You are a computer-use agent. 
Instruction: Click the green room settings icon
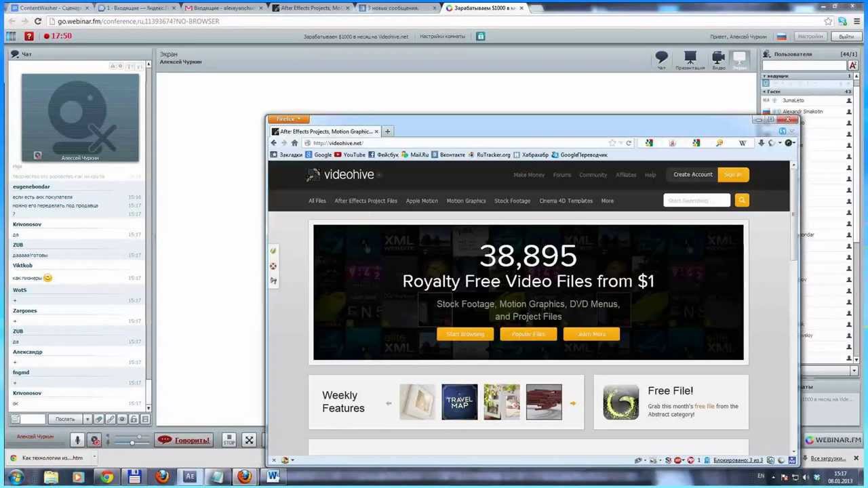point(480,36)
